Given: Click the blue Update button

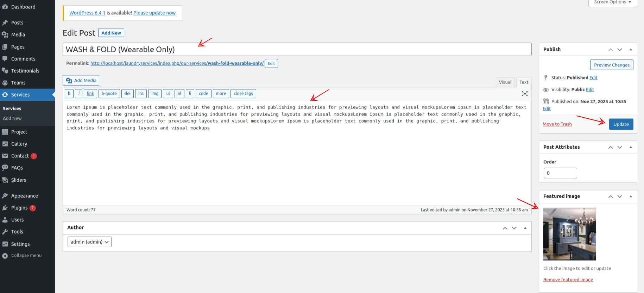Looking at the screenshot, I should coord(621,124).
